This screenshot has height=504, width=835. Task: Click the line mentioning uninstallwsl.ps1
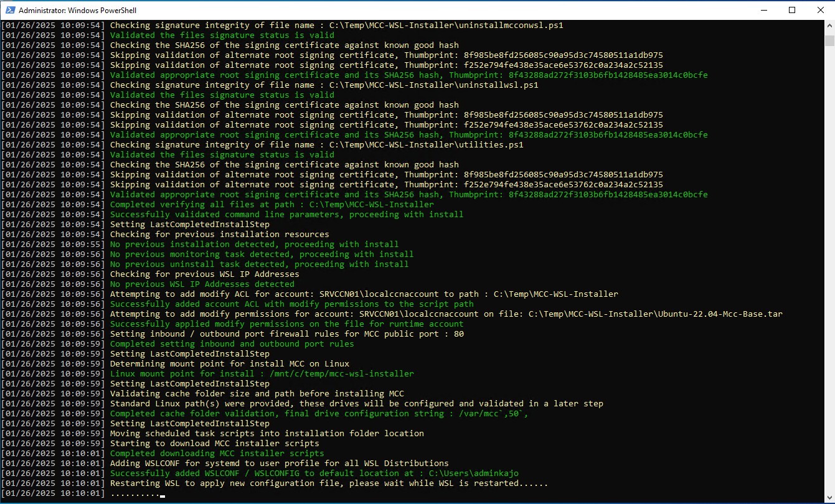point(270,85)
